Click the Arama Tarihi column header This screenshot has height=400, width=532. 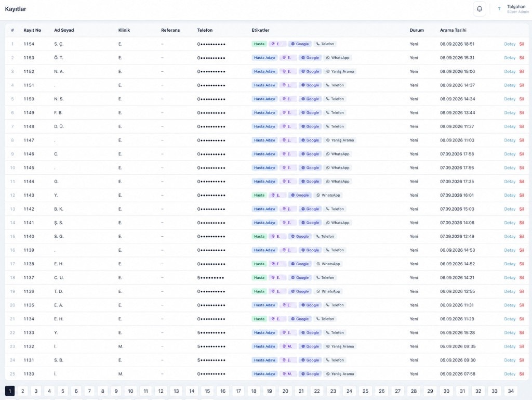[453, 30]
